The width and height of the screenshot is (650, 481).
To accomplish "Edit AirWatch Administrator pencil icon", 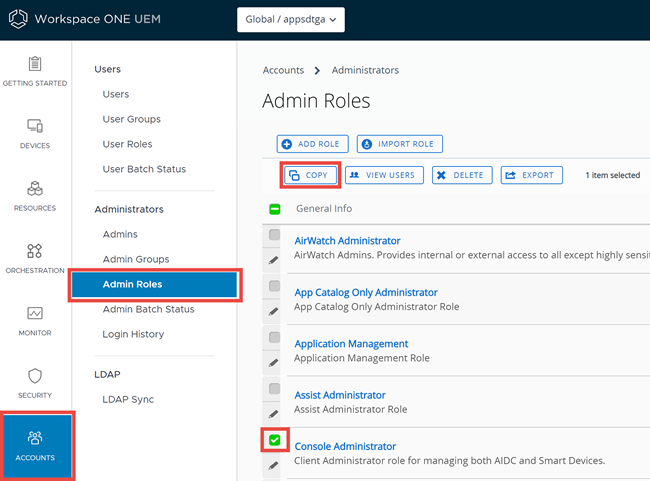I will tap(273, 260).
